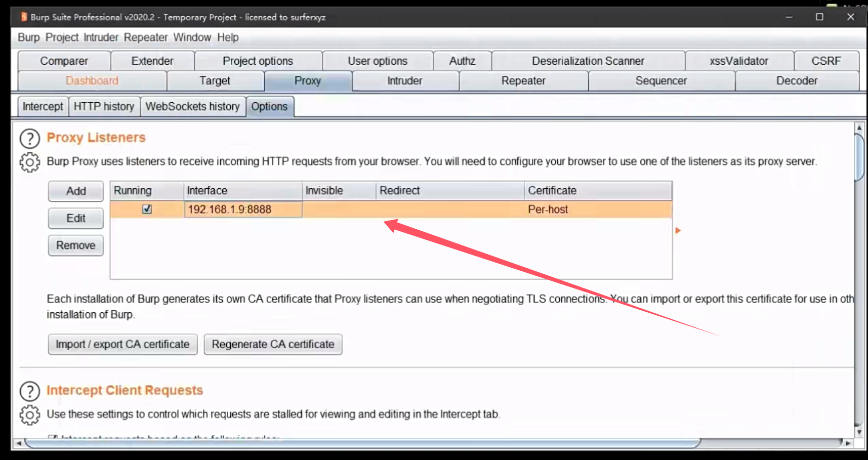Switch to the Repeater tool tab
Image resolution: width=868 pixels, height=460 pixels.
click(x=523, y=81)
